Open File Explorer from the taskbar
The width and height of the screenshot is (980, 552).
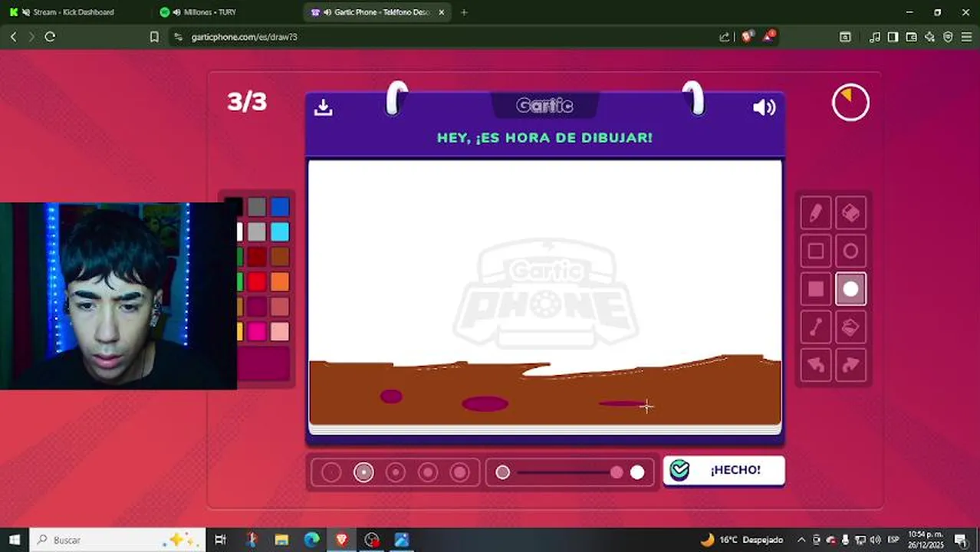point(281,540)
